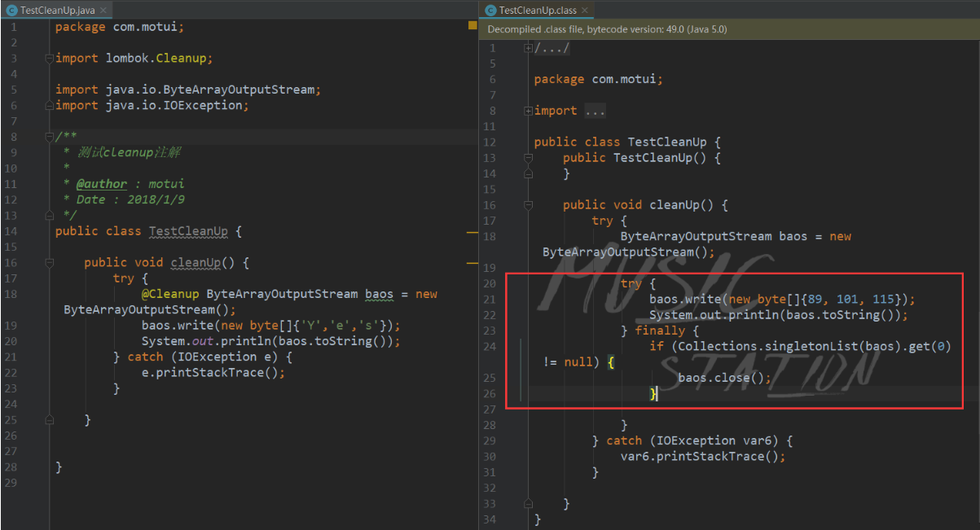Expand the folded '/.../' comment in .class file
The width and height of the screenshot is (980, 530).
(528, 48)
